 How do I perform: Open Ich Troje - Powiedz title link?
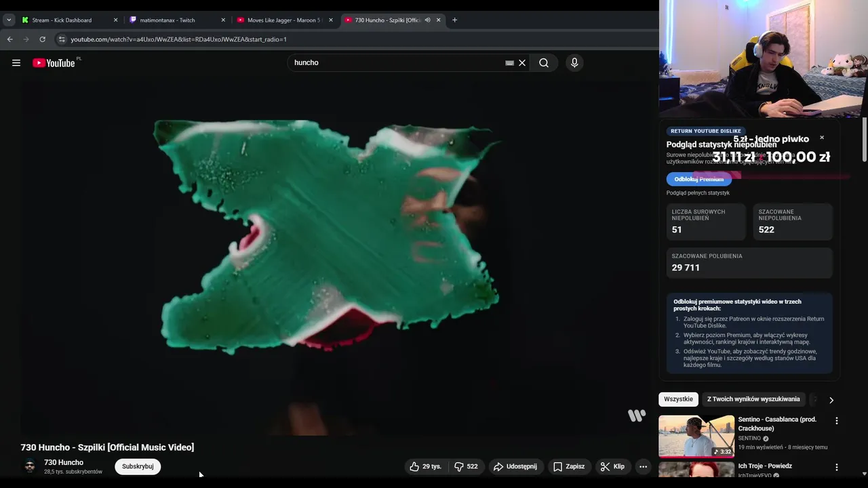click(x=765, y=466)
